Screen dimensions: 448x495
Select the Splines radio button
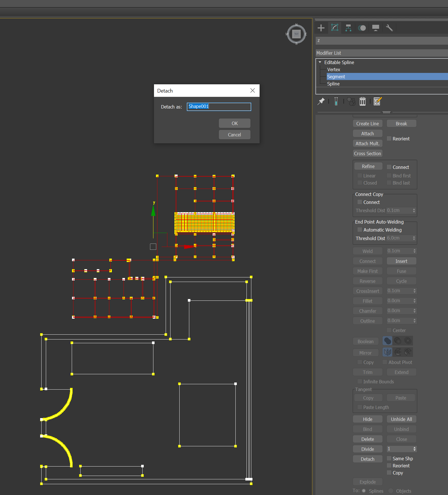click(364, 491)
